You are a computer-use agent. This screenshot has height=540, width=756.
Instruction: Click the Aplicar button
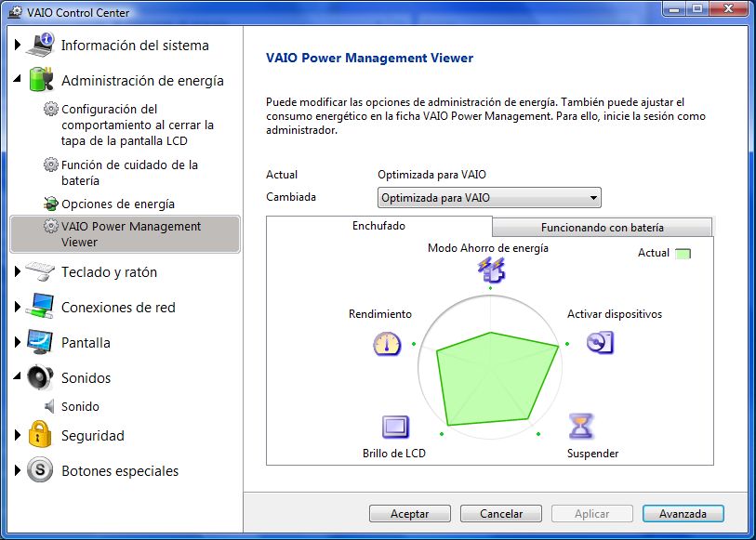coord(592,513)
